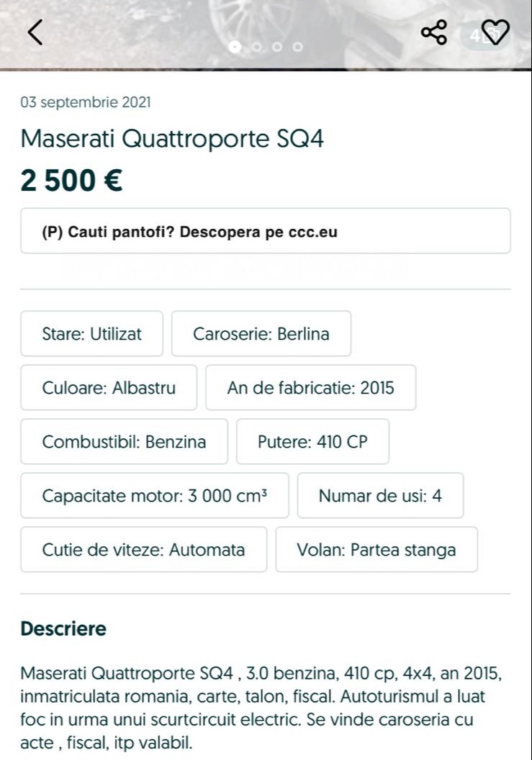Open the share listing icon
532x760 pixels.
click(x=433, y=32)
